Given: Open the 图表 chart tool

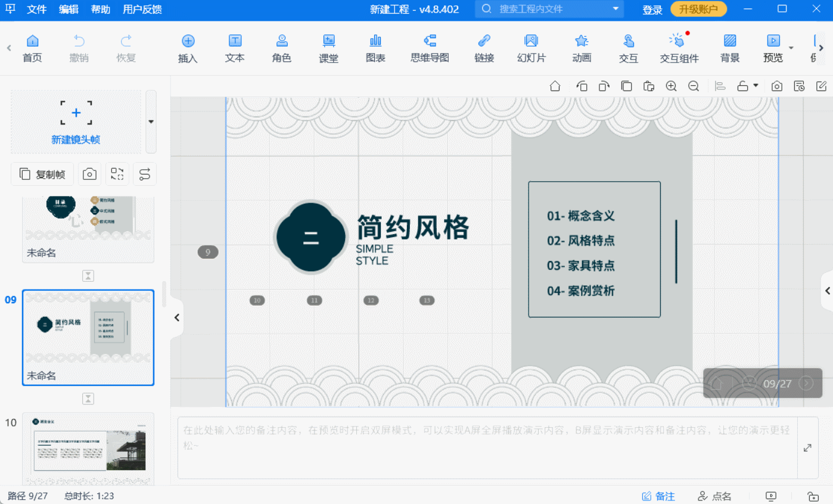Looking at the screenshot, I should [375, 48].
